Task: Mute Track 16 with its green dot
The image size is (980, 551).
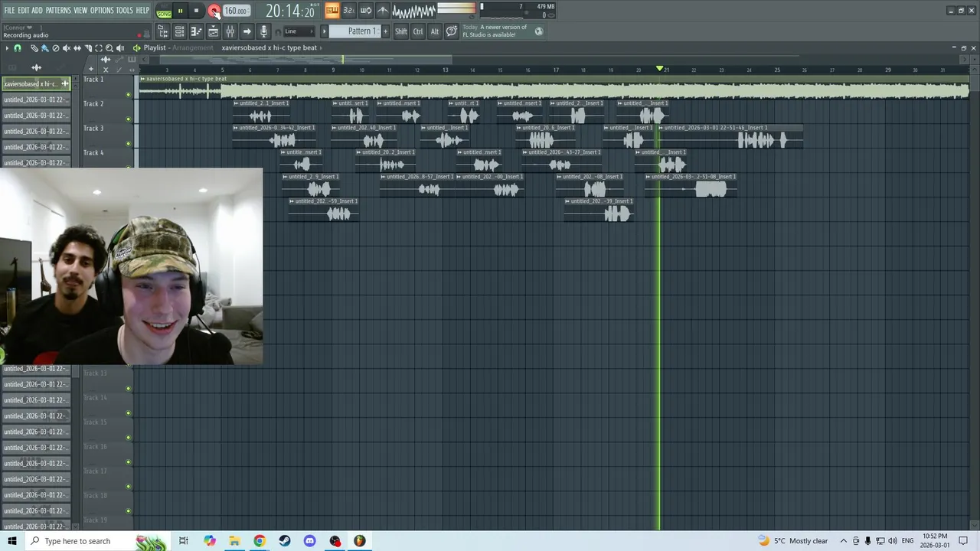Action: click(128, 462)
